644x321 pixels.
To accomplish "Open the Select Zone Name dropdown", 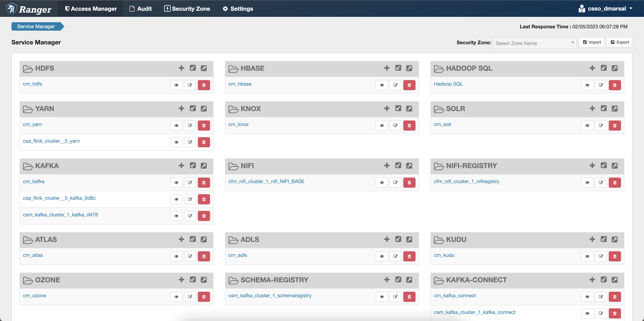I will tap(534, 43).
